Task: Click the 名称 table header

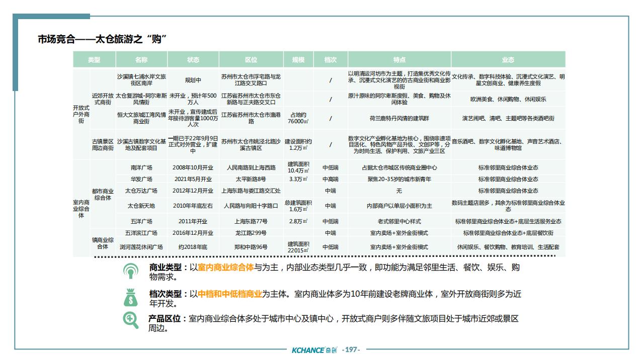Action: (141, 60)
